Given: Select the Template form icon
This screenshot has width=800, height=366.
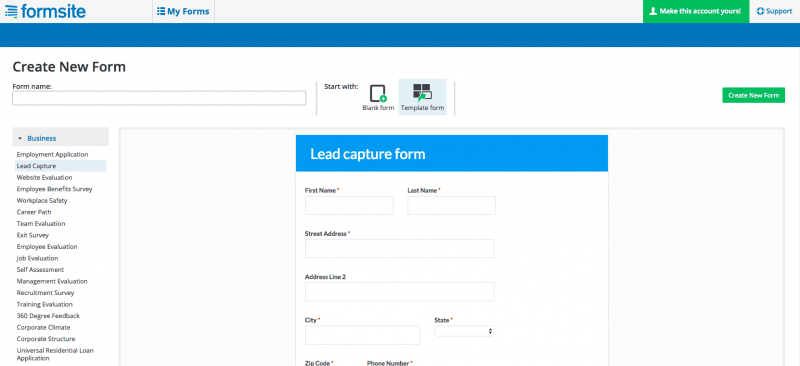Looking at the screenshot, I should click(422, 97).
